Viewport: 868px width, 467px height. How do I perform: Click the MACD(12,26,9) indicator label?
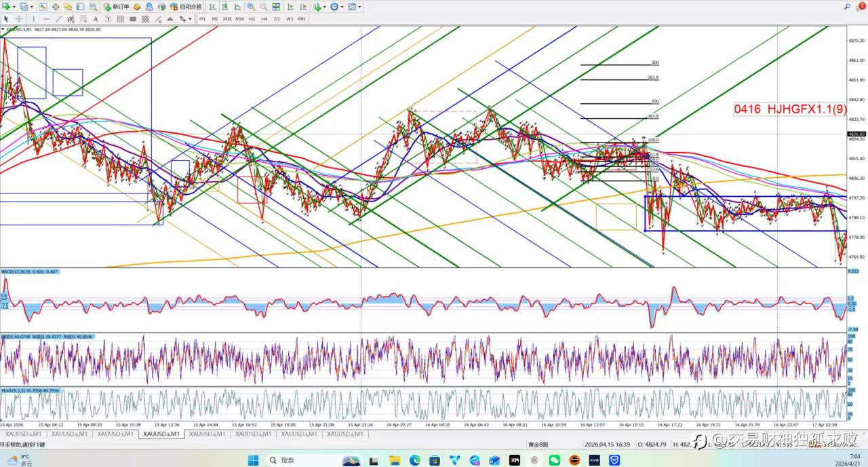click(x=29, y=272)
